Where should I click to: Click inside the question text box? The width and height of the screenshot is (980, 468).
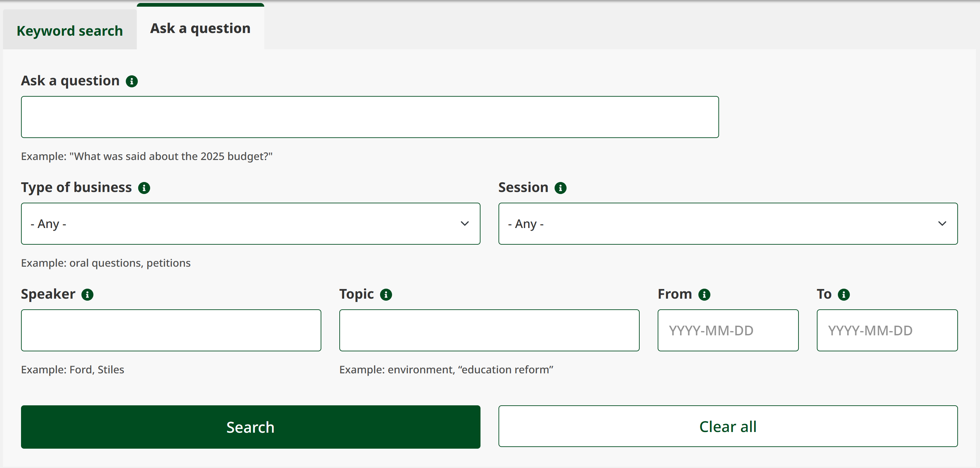[x=370, y=117]
